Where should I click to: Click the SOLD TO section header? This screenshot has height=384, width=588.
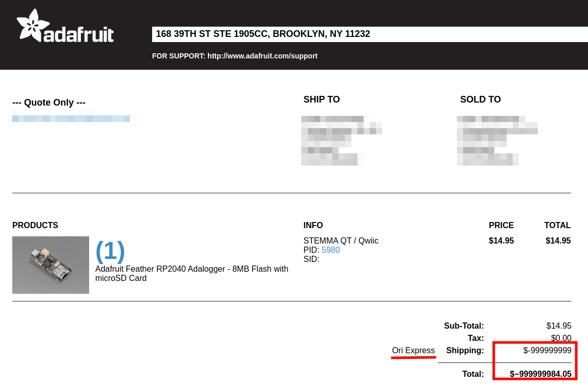point(480,99)
